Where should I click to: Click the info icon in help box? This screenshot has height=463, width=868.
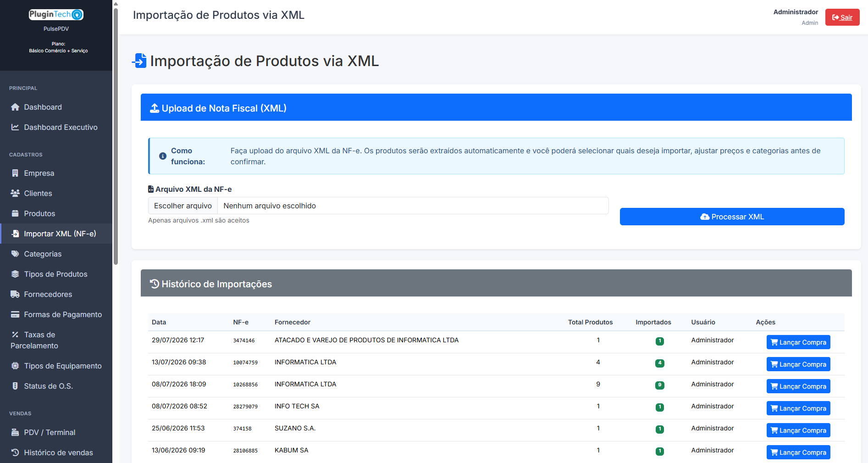[162, 156]
